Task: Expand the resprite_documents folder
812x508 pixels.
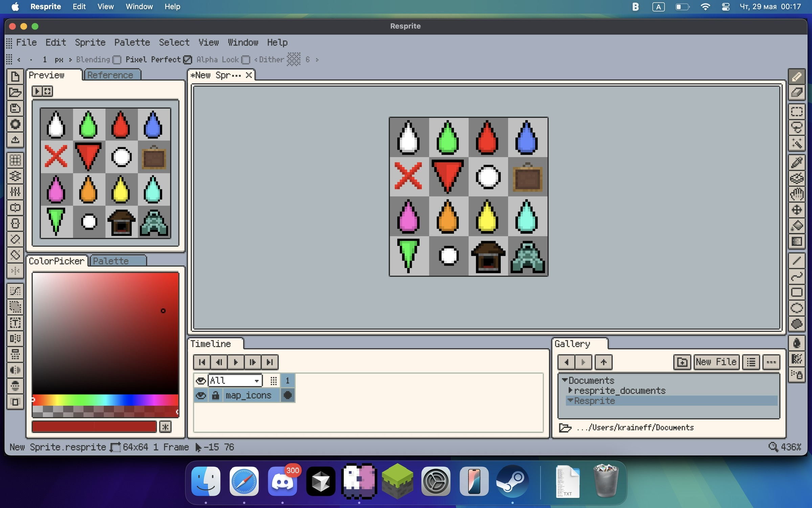Action: pyautogui.click(x=570, y=390)
